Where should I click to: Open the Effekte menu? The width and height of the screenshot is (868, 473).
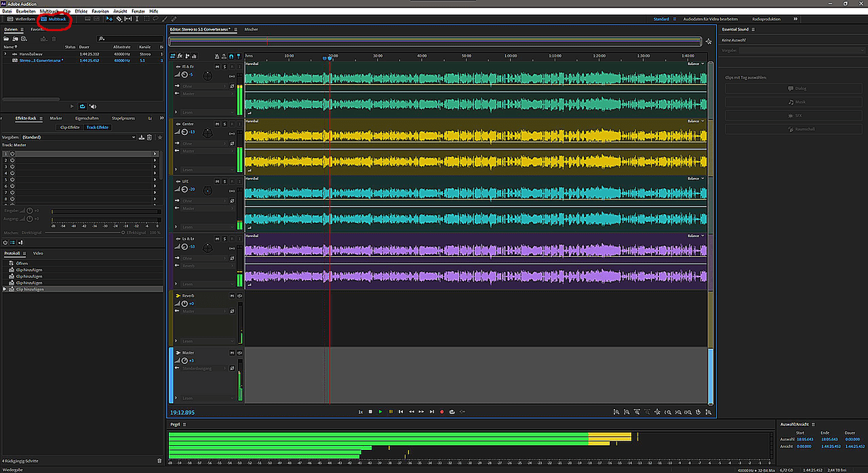[81, 12]
